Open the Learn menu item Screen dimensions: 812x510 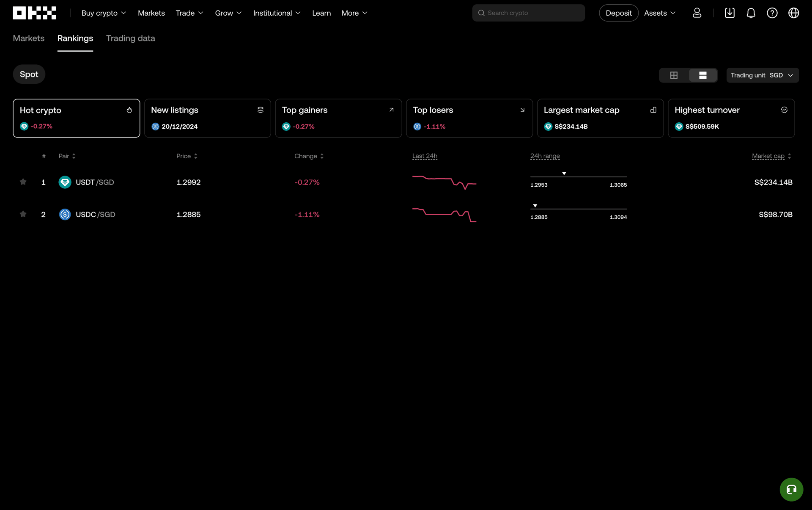pyautogui.click(x=321, y=13)
